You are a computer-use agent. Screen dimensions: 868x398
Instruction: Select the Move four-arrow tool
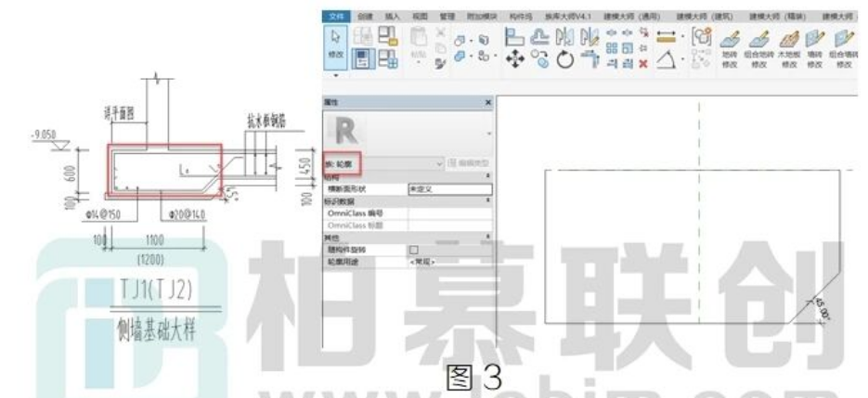[x=515, y=58]
